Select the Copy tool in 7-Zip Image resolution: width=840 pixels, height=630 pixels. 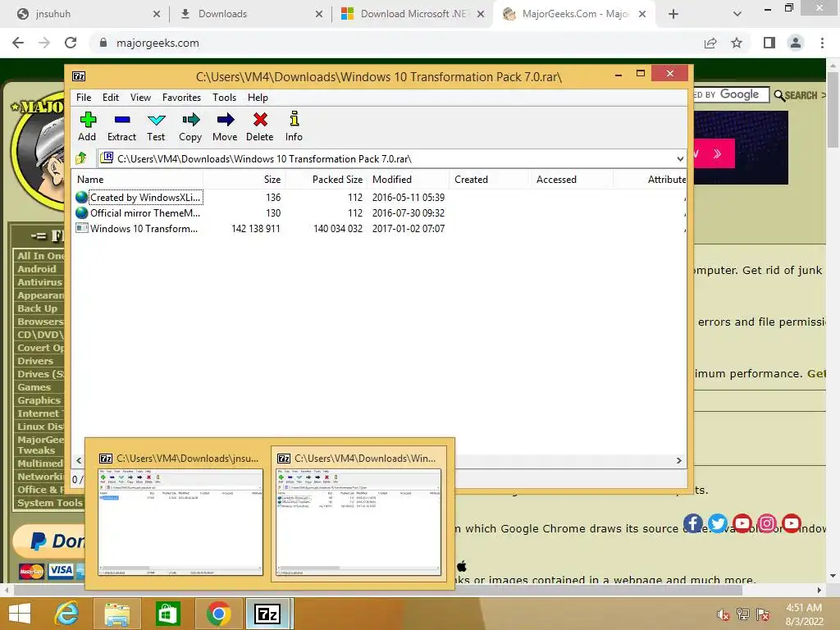click(x=190, y=127)
